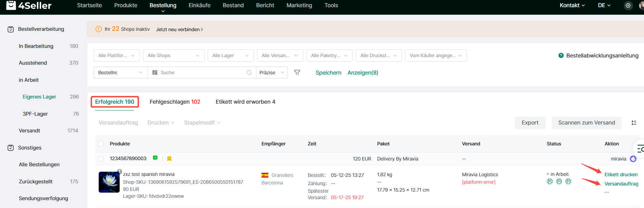Click the Spain flag icon beside Granollers
This screenshot has height=208, width=644.
click(x=265, y=175)
